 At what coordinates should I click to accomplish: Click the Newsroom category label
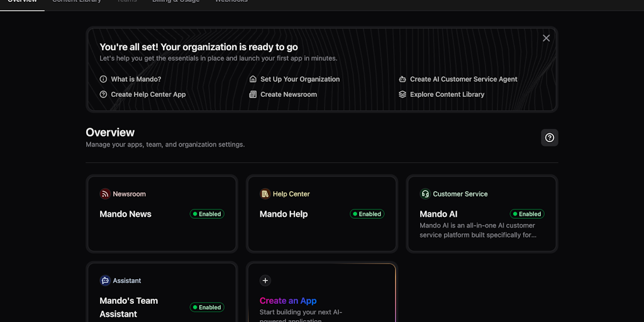130,194
